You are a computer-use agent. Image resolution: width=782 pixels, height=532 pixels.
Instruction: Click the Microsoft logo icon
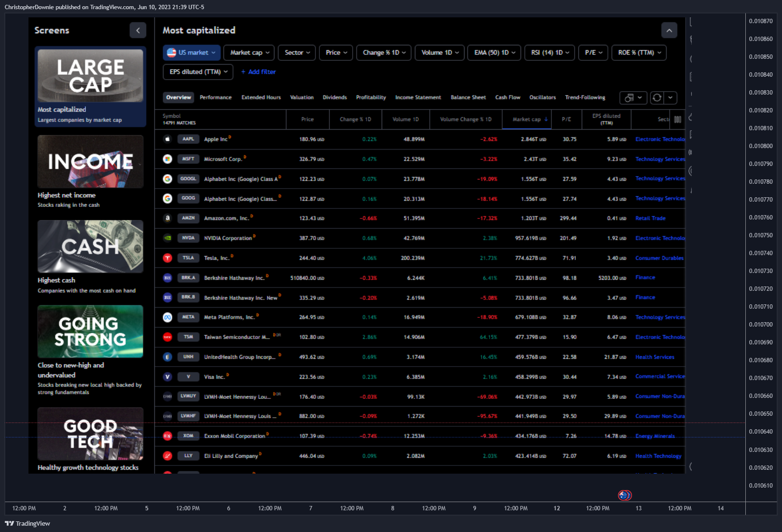[x=167, y=159]
